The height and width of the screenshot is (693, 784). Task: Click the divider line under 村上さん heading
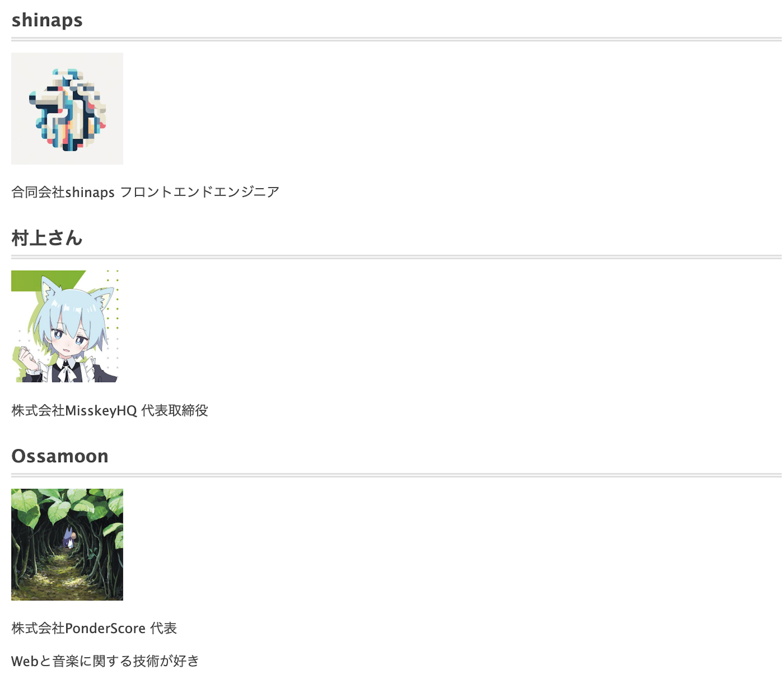(x=396, y=257)
